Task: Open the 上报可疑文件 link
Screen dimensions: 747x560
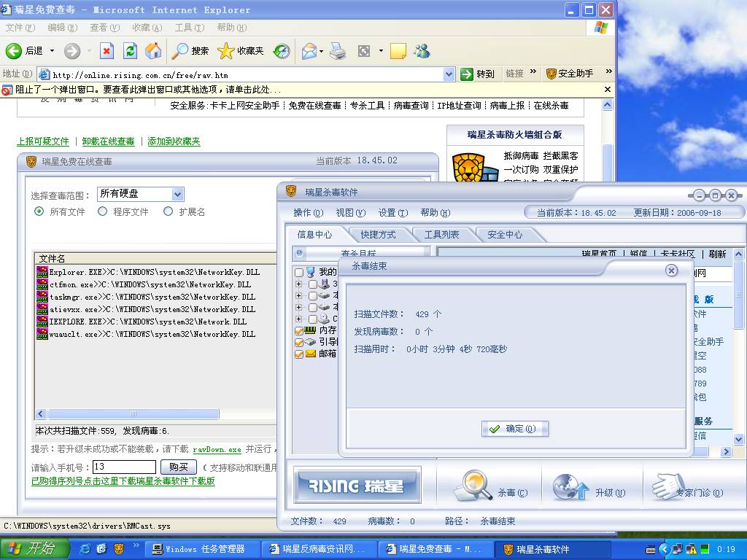Action: pyautogui.click(x=43, y=141)
